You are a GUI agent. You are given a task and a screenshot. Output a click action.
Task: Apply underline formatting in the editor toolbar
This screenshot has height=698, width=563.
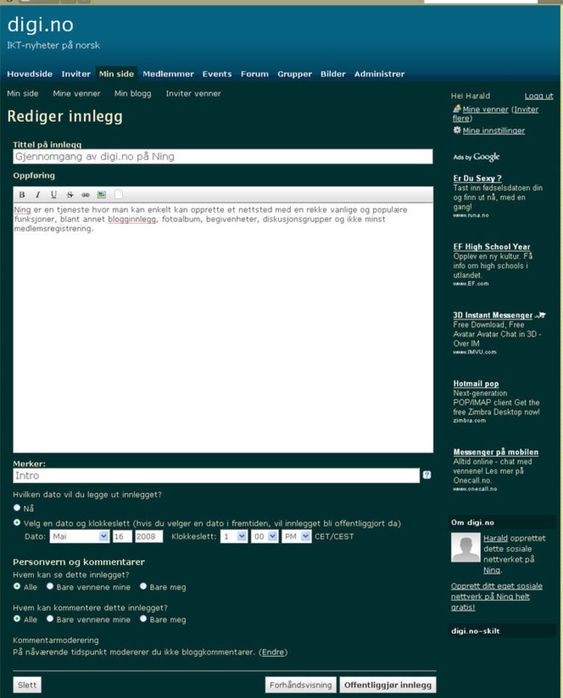click(x=54, y=195)
